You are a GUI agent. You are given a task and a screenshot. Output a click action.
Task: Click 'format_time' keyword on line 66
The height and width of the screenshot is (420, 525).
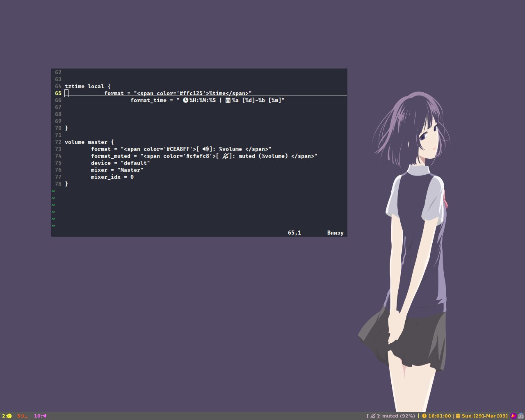pos(148,100)
